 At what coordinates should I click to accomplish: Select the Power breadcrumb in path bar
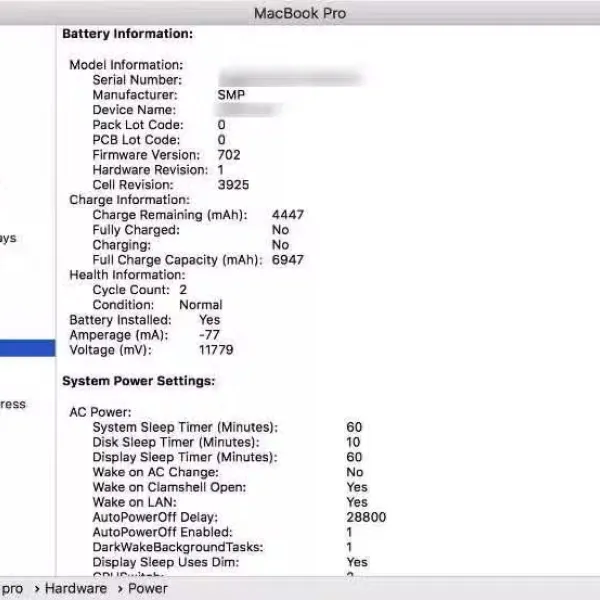click(x=147, y=588)
